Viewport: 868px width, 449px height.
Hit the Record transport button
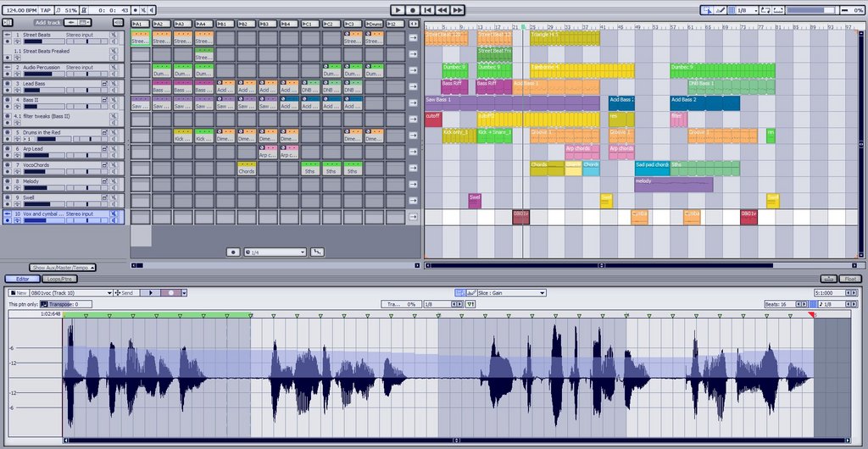pos(413,10)
